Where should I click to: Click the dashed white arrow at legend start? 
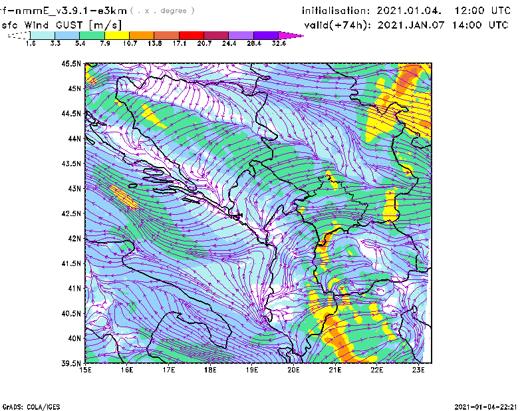[x=19, y=35]
